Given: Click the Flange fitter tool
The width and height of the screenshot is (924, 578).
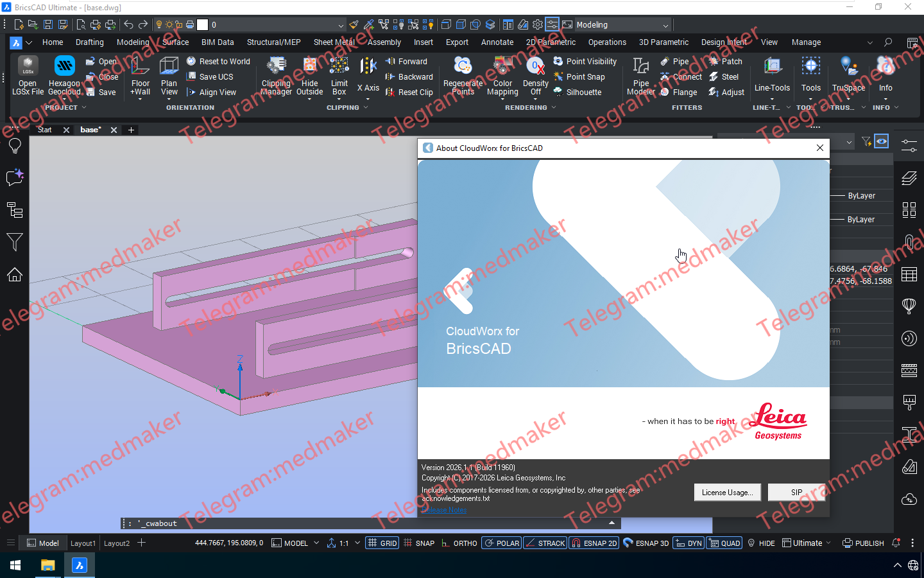Looking at the screenshot, I should (x=679, y=92).
